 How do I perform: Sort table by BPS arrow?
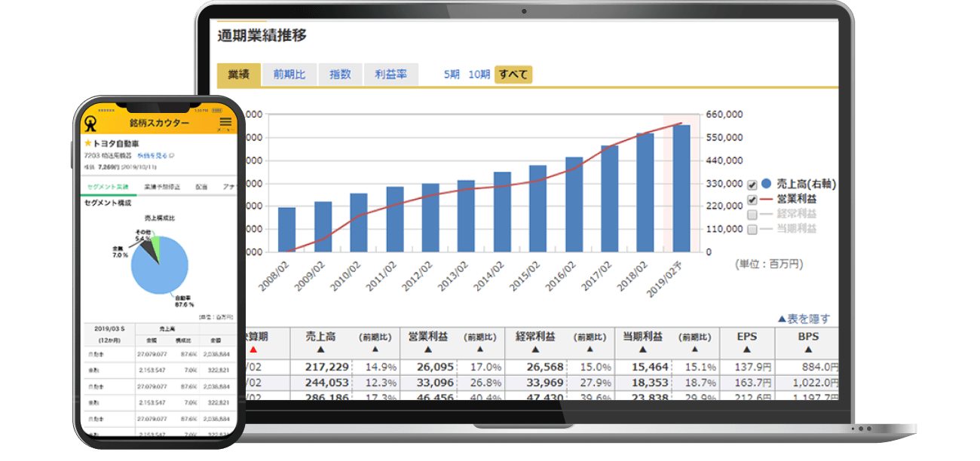pos(807,350)
